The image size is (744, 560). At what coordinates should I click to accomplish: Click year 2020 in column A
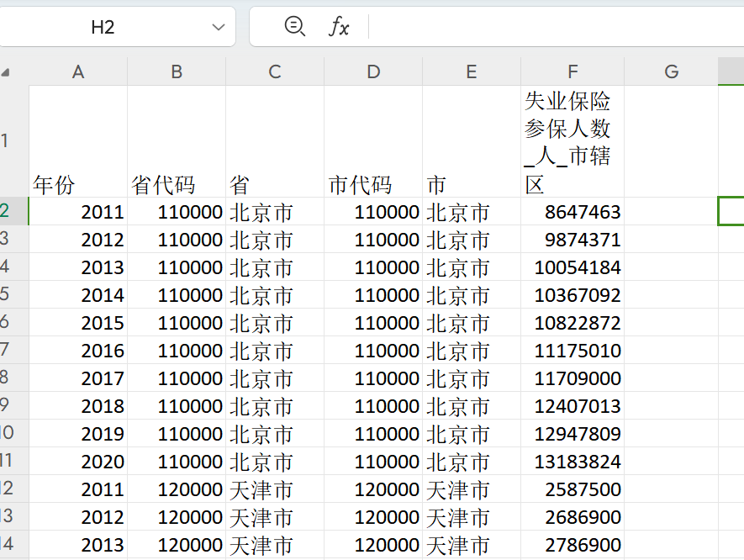click(78, 462)
